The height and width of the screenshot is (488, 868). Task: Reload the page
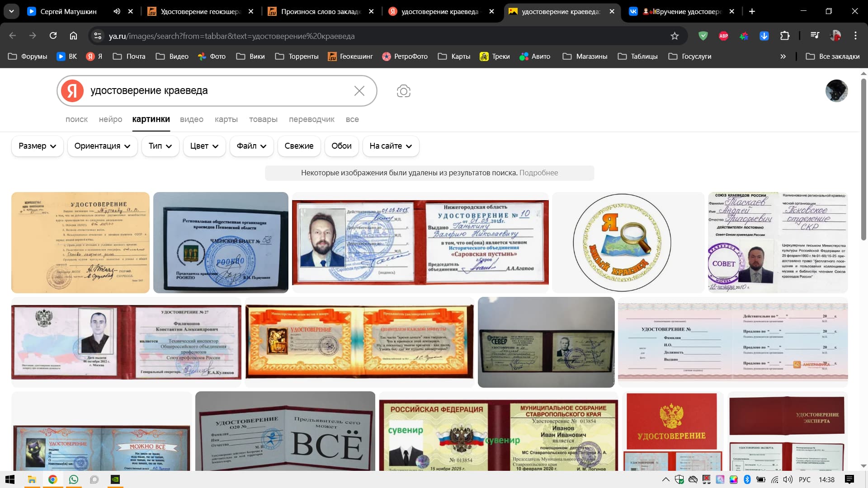pyautogui.click(x=53, y=36)
